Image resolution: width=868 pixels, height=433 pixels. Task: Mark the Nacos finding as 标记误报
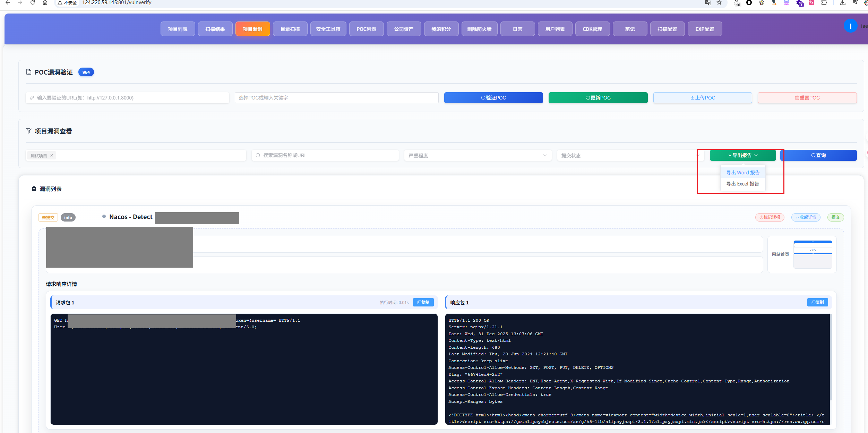click(770, 217)
